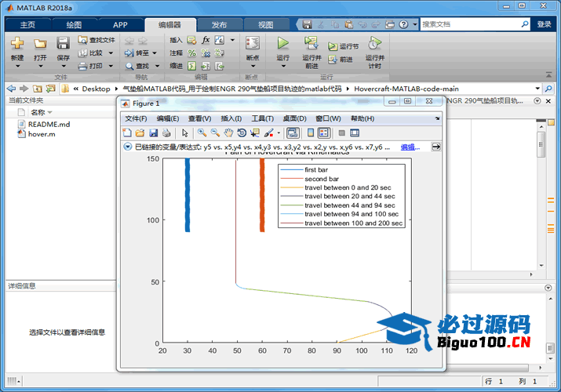The width and height of the screenshot is (561, 392).
Task: Select hover.m in the current folder list
Action: tap(42, 134)
